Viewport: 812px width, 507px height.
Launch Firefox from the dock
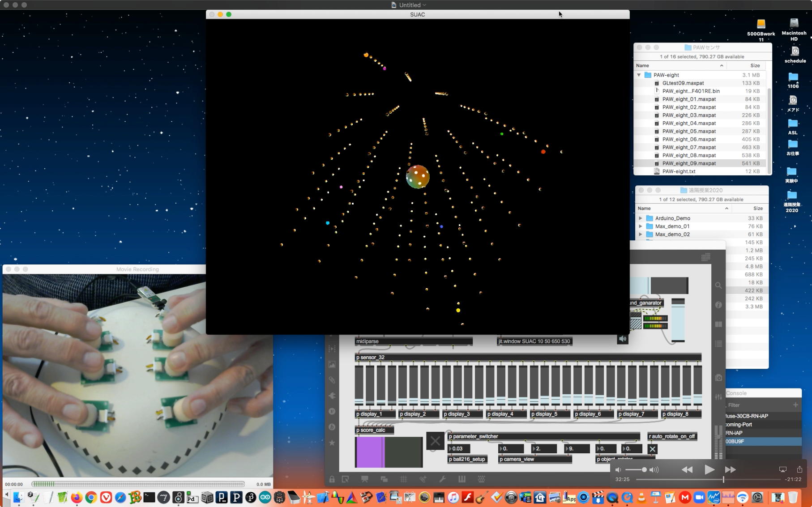pyautogui.click(x=77, y=497)
